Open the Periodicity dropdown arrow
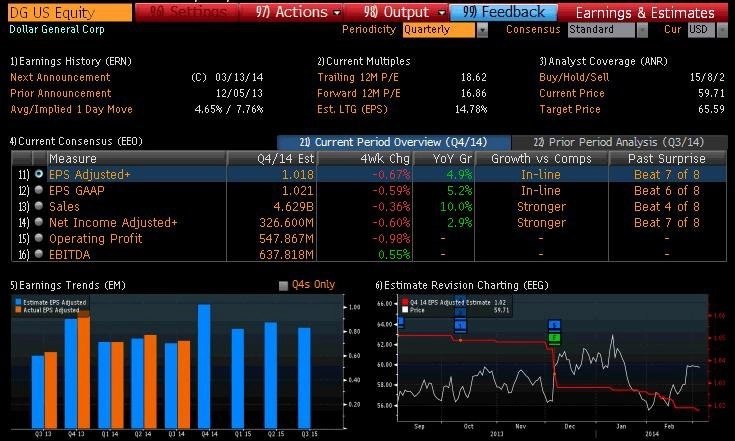 click(x=482, y=30)
